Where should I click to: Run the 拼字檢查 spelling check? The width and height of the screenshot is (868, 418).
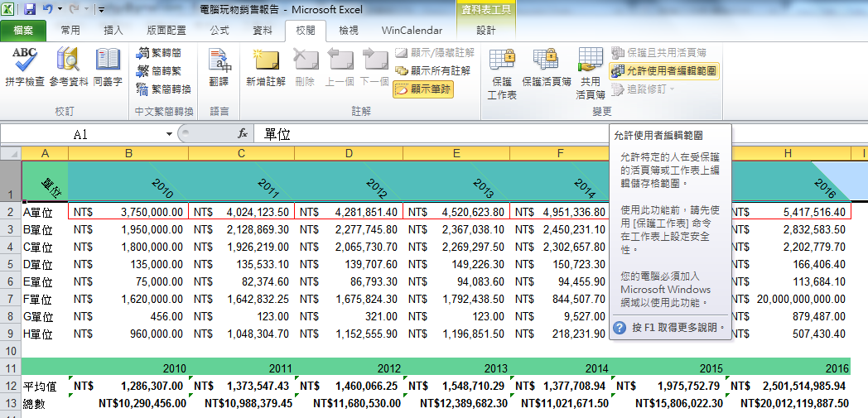[x=25, y=67]
